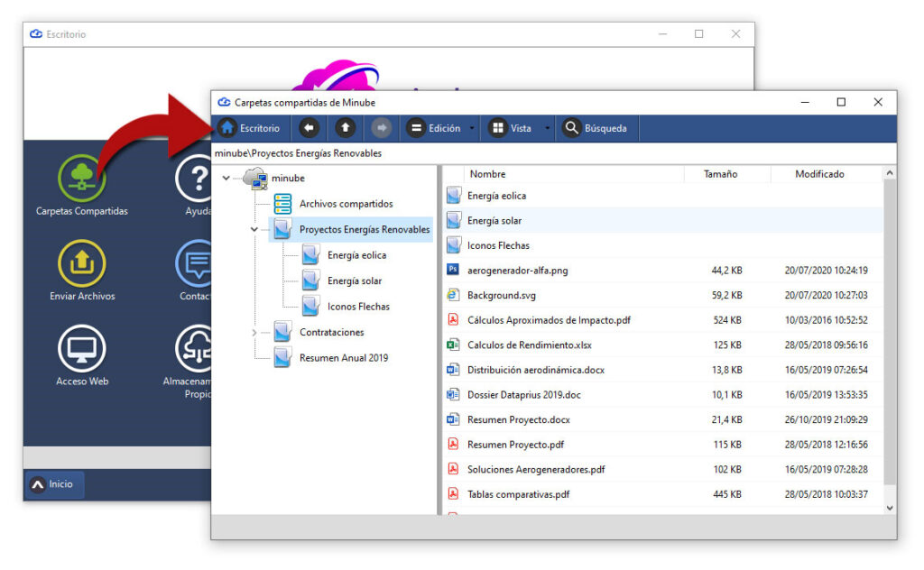Expand the Edición dropdown arrow
Screen dimensions: 924x570
(x=472, y=128)
